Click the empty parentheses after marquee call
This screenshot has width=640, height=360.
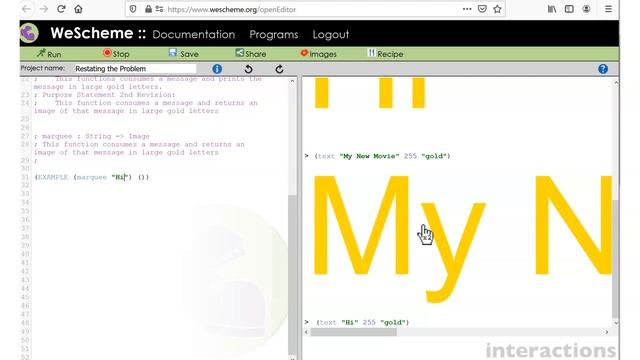pyautogui.click(x=143, y=177)
